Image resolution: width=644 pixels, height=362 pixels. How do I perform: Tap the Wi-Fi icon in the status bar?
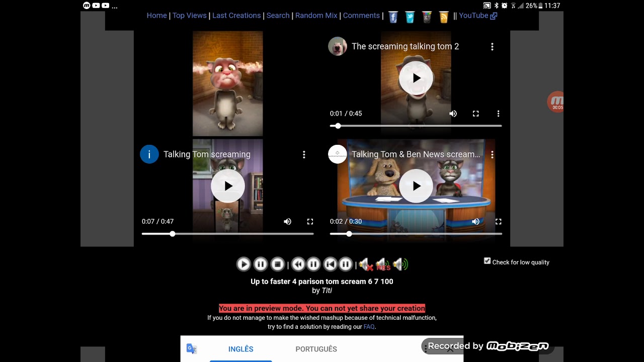pyautogui.click(x=514, y=6)
